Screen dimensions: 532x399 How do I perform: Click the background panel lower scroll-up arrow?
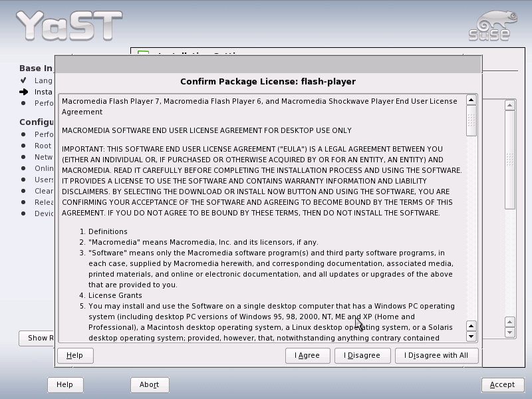(x=509, y=322)
